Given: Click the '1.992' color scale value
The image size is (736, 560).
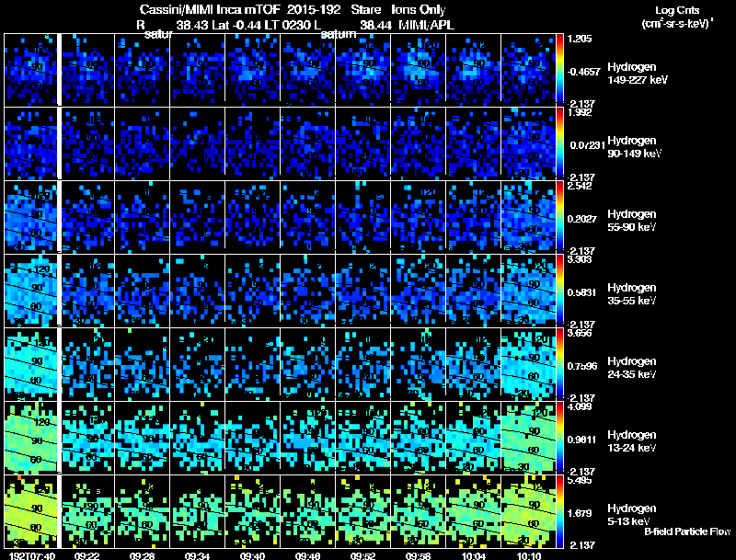Looking at the screenshot, I should tap(581, 112).
